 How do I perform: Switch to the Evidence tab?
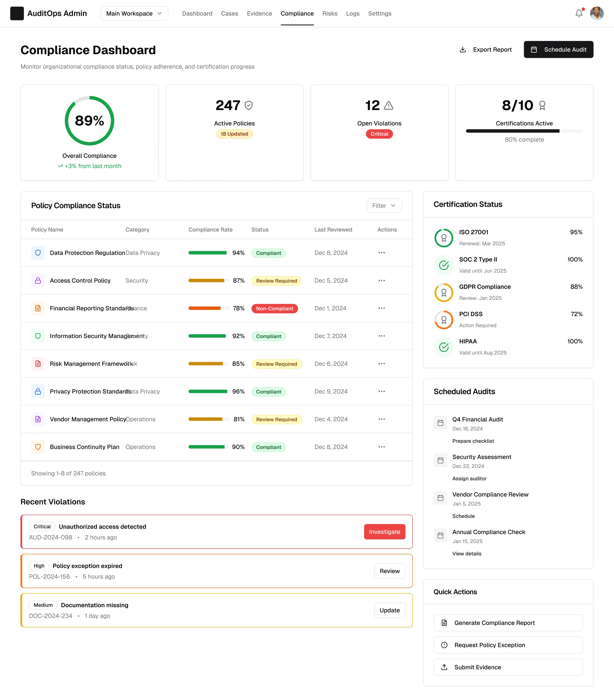pyautogui.click(x=259, y=13)
